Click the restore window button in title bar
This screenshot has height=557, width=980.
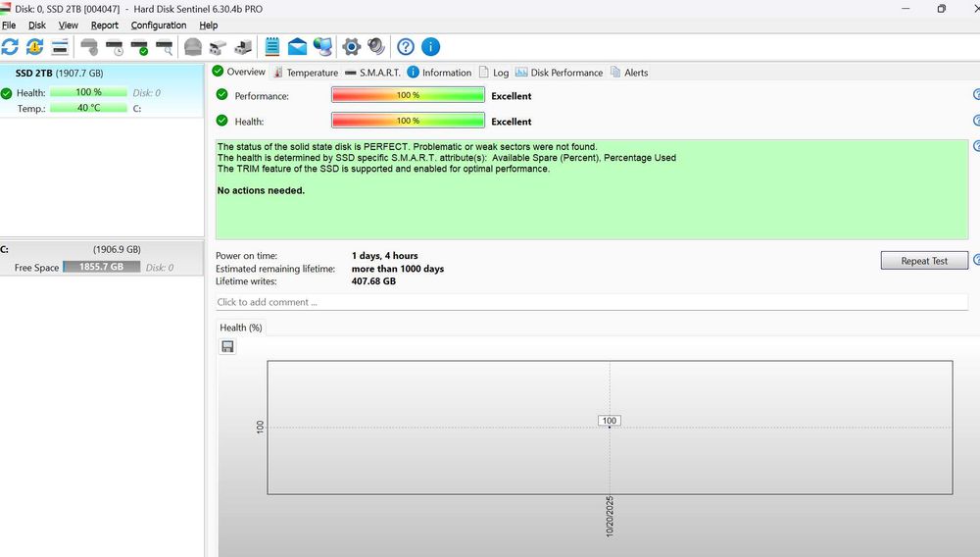click(941, 9)
